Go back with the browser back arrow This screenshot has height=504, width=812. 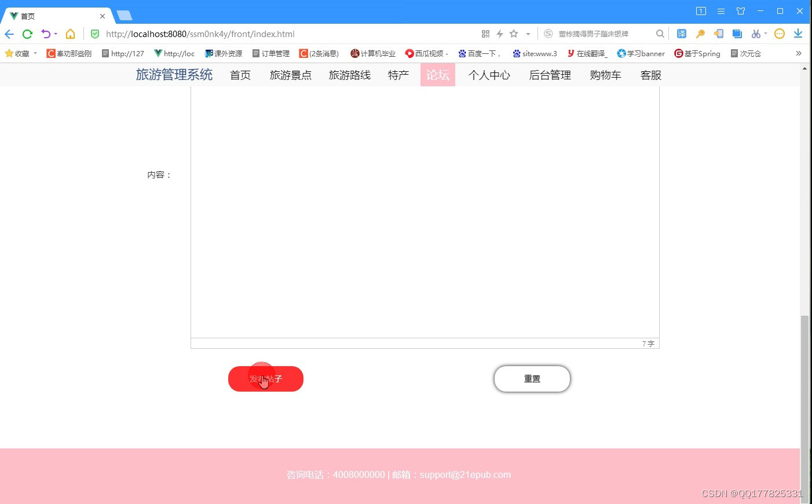(x=9, y=34)
